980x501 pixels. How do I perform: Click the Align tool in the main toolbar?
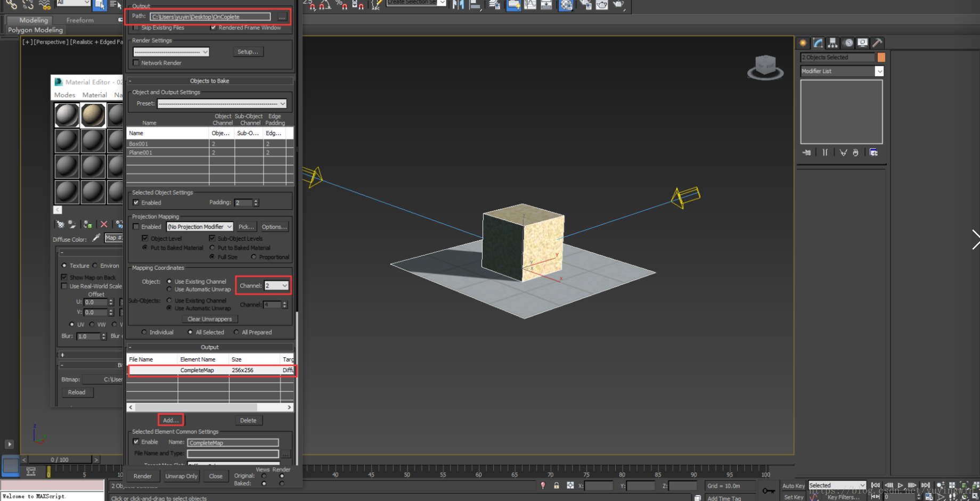pyautogui.click(x=475, y=5)
